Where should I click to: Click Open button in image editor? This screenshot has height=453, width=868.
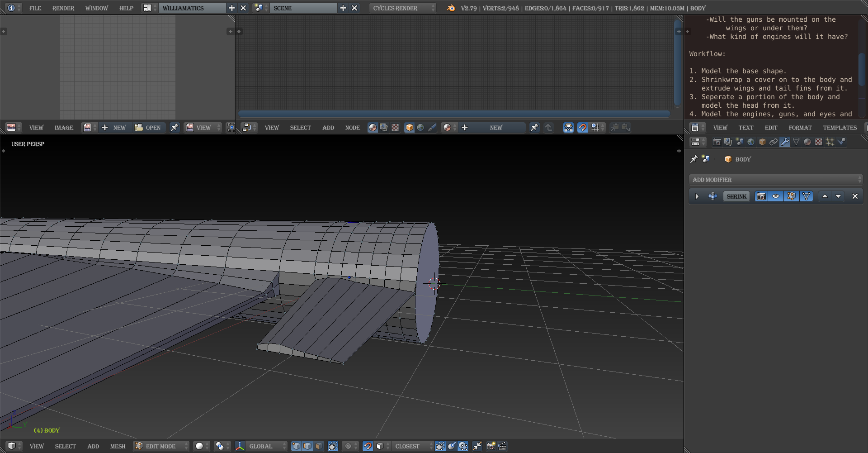point(148,128)
